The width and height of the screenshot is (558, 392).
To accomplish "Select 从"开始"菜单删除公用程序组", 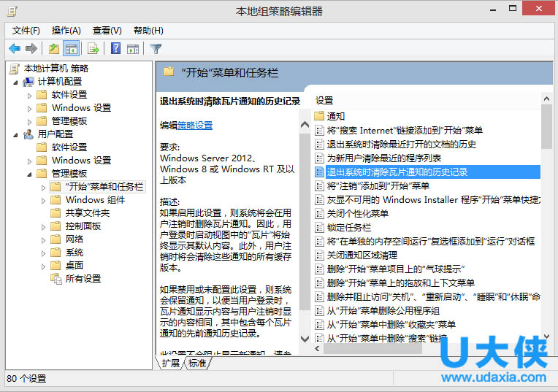I will click(x=383, y=310).
